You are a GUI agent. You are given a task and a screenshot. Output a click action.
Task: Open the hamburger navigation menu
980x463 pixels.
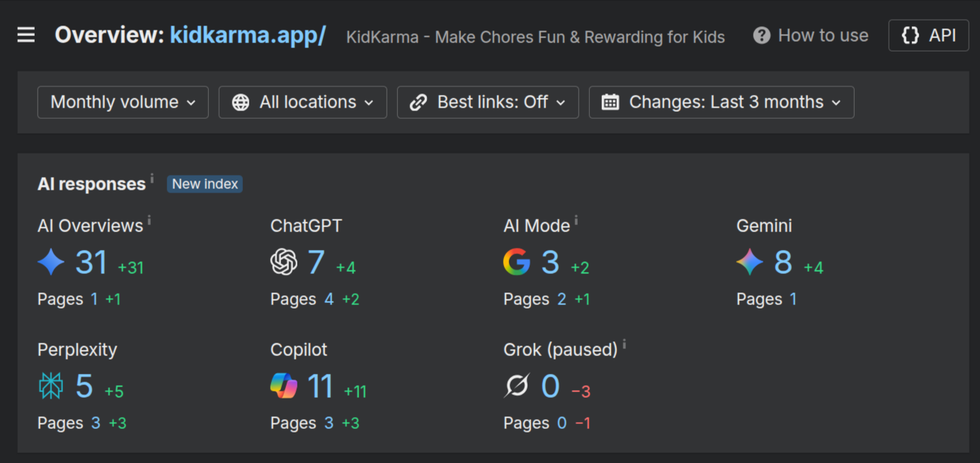[x=26, y=35]
